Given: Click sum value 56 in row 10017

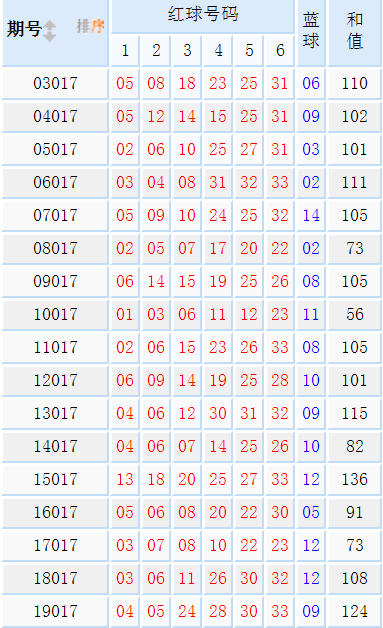Looking at the screenshot, I should (355, 314).
